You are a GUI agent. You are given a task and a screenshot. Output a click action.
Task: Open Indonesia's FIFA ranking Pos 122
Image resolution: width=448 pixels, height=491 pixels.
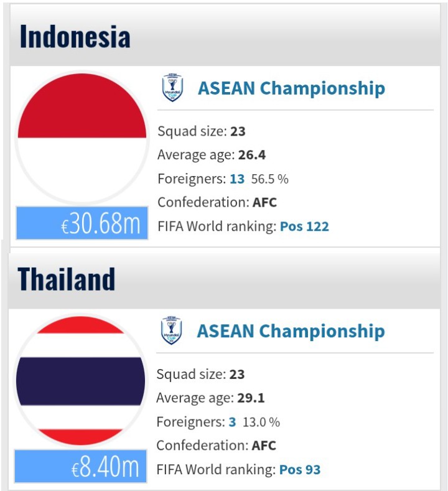(x=304, y=227)
